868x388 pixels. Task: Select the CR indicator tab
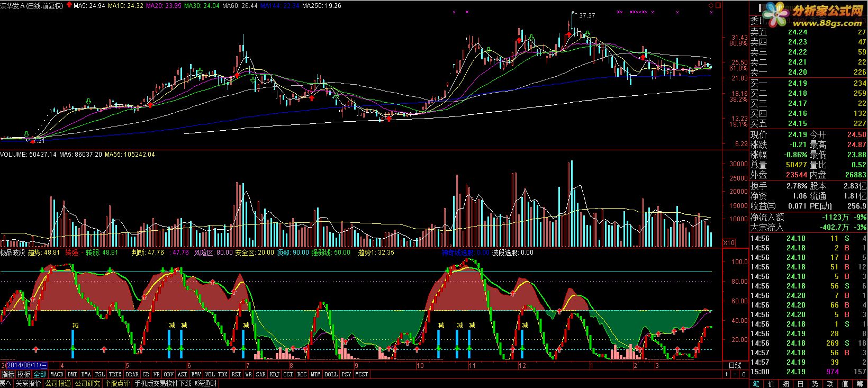[x=146, y=374]
